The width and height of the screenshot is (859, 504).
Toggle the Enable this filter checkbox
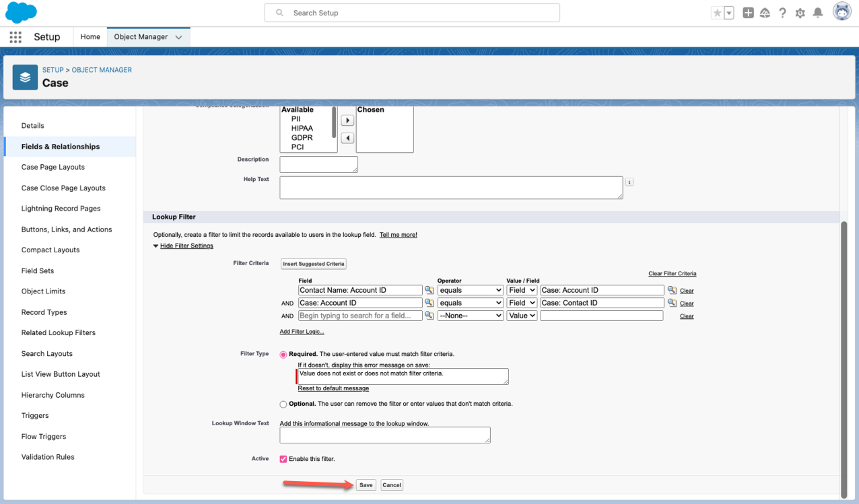[283, 459]
